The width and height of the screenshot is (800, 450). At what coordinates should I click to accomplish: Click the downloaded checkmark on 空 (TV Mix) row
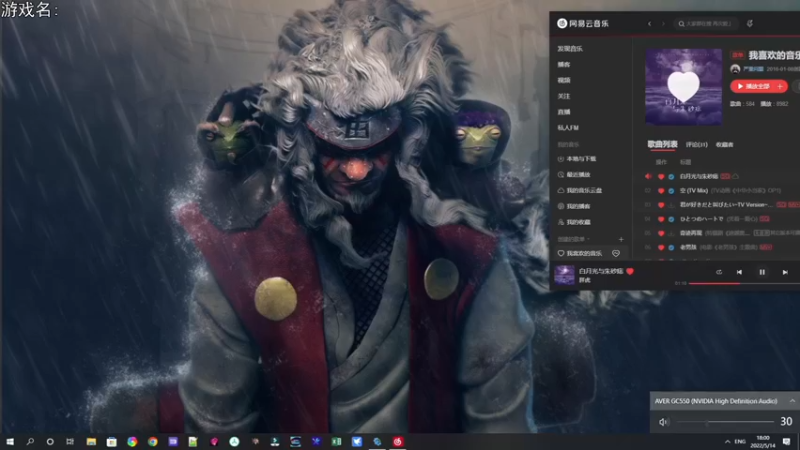671,191
